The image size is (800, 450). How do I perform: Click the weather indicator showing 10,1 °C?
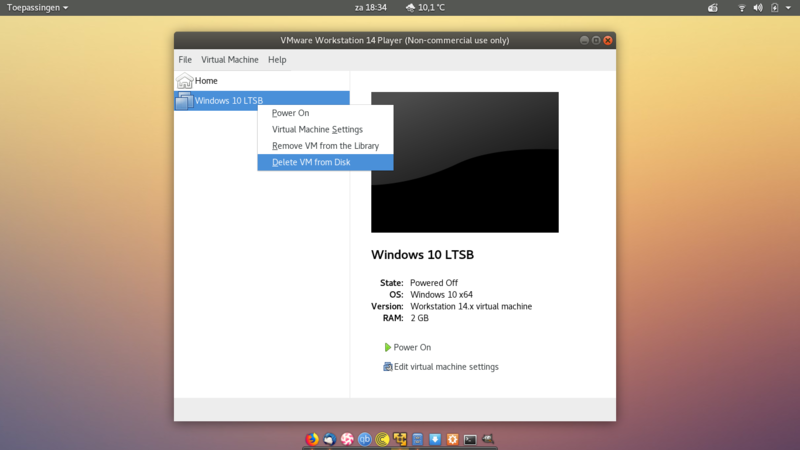click(x=425, y=8)
